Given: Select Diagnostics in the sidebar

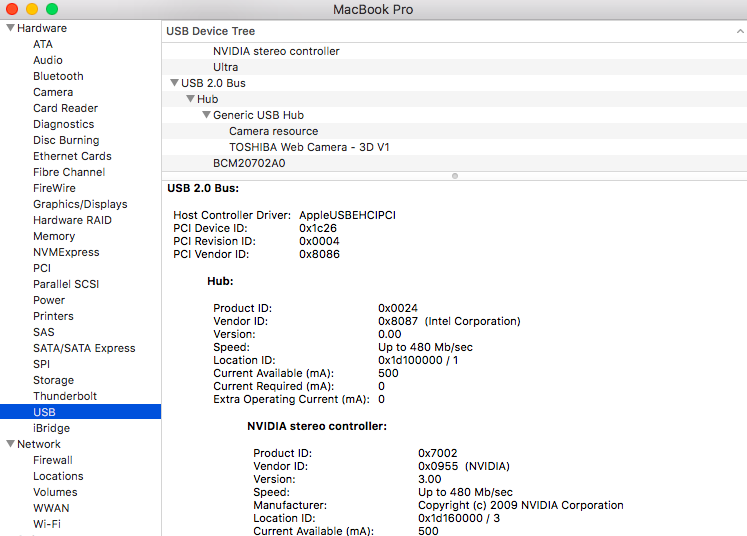Looking at the screenshot, I should pos(63,124).
